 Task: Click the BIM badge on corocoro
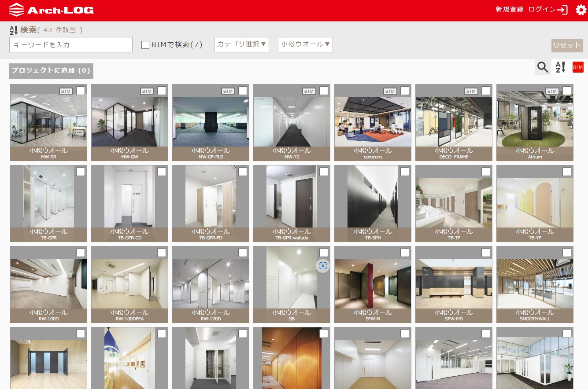[390, 91]
